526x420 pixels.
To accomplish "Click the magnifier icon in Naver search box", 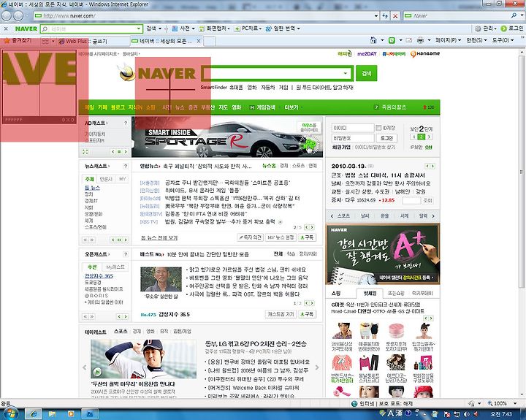I will 45,28.
